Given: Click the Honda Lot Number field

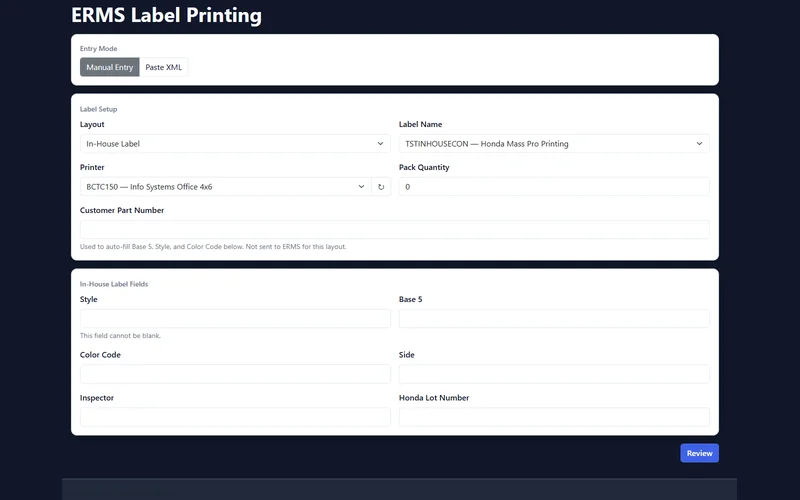Looking at the screenshot, I should [x=554, y=417].
